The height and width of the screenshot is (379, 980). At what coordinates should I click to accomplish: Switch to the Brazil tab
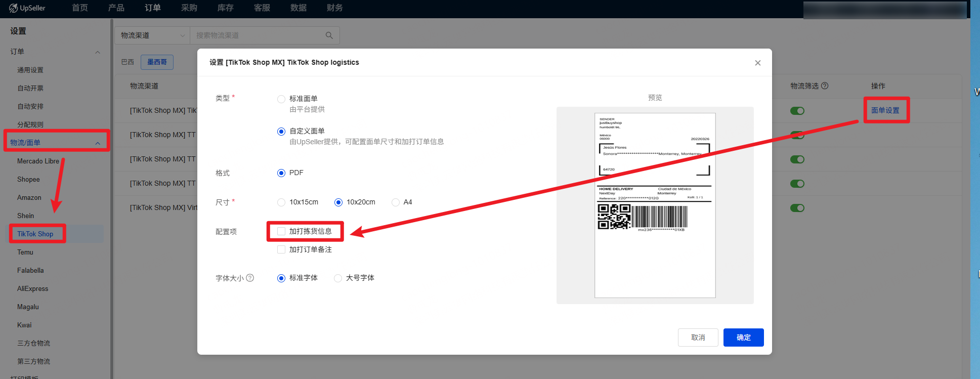click(x=127, y=62)
